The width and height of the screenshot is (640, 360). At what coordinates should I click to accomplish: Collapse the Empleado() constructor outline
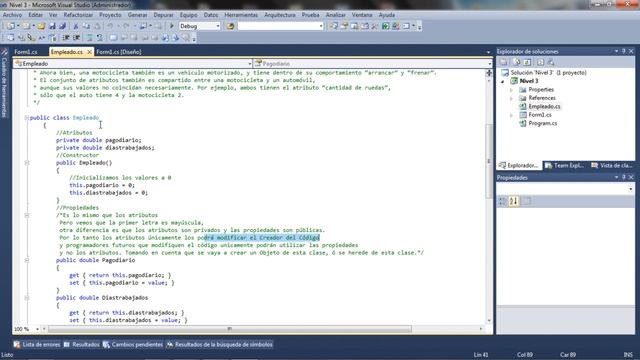tap(27, 162)
